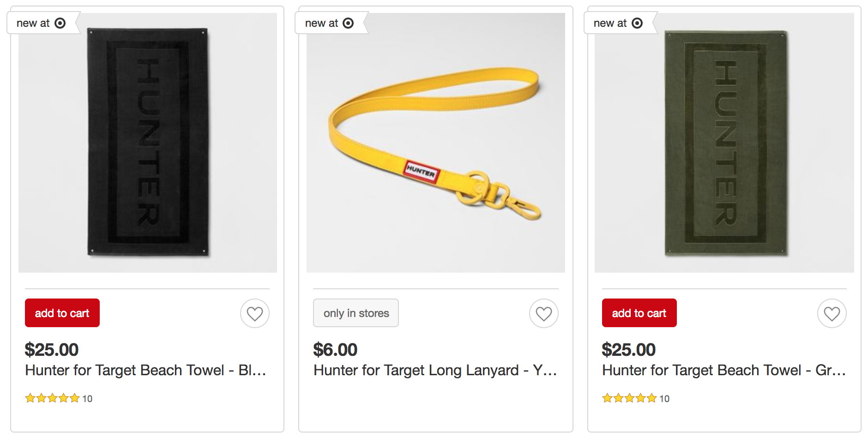Click the review count 10 on green towel
This screenshot has width=868, height=439.
pos(664,398)
